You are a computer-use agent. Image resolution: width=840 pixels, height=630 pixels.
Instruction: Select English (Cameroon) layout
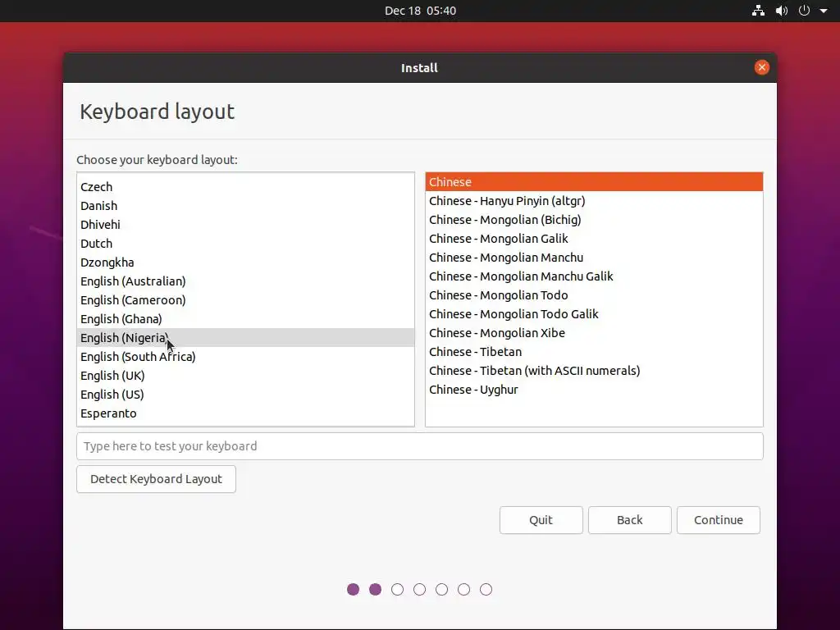[245, 300]
